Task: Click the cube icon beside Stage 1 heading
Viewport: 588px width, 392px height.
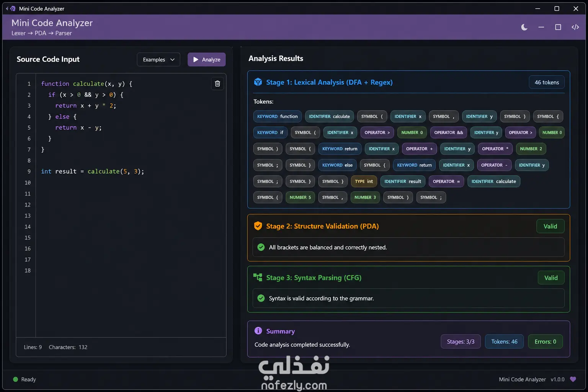Action: click(x=258, y=82)
